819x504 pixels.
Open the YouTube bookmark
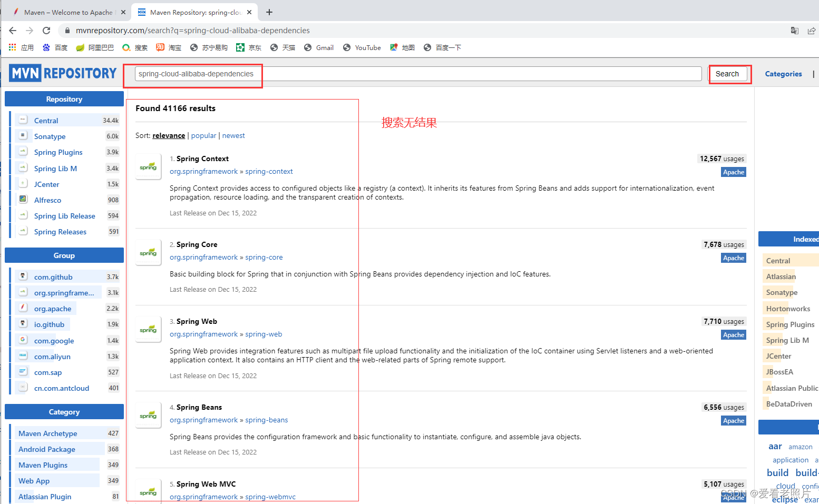point(362,47)
